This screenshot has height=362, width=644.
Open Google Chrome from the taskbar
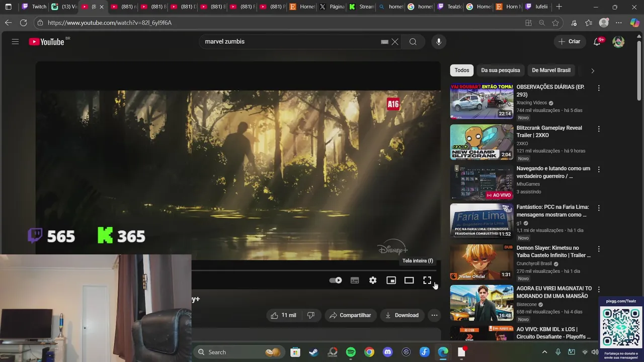coord(369,352)
